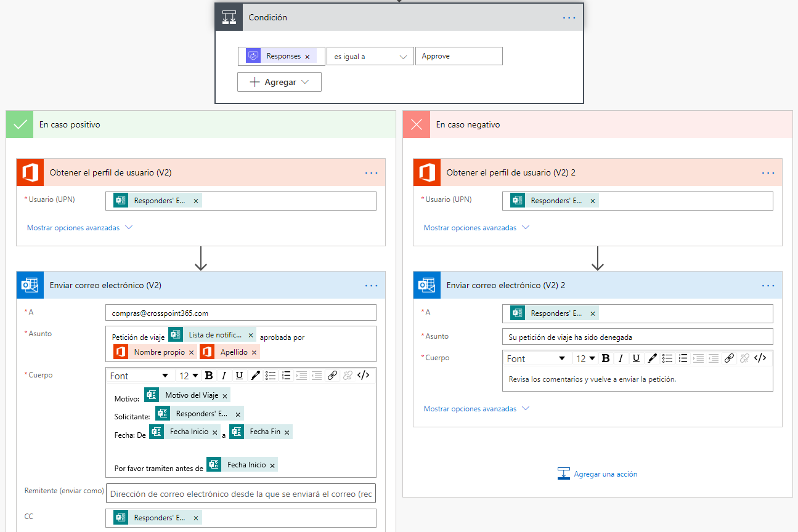
Task: Click 'Agregar una acción' in the negative branch
Action: tap(597, 474)
